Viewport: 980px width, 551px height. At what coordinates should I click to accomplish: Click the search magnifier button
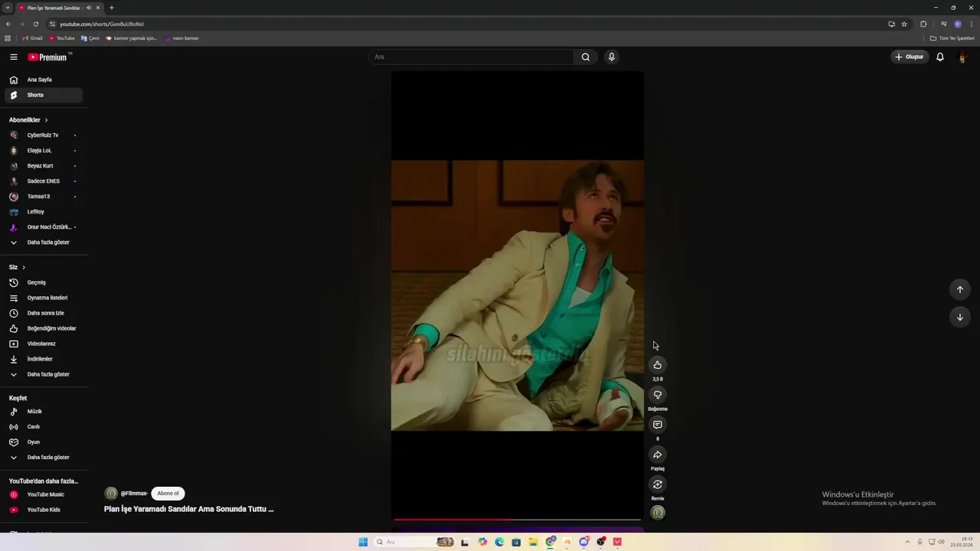(x=586, y=57)
